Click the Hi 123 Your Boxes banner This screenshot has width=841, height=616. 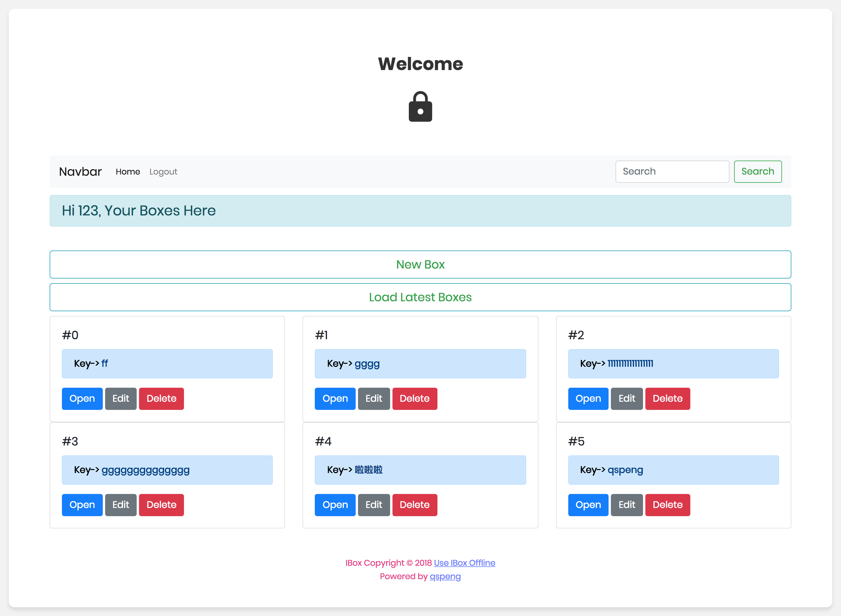[420, 211]
